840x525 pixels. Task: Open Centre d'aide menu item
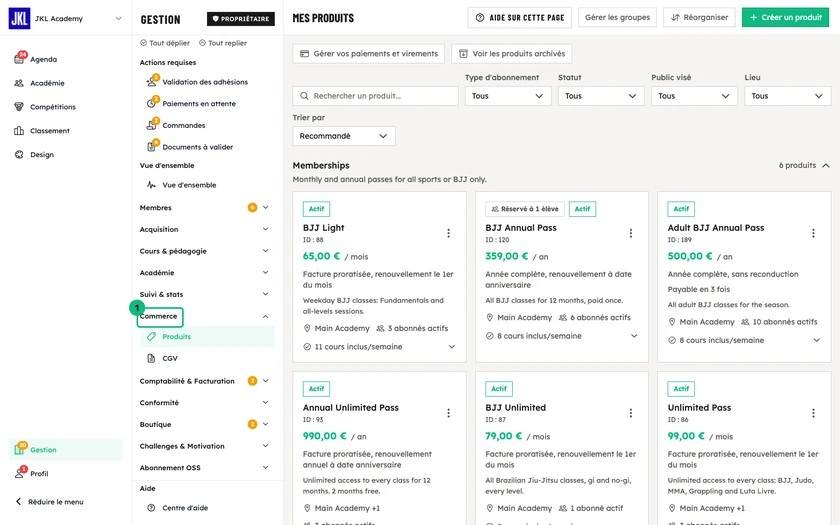tap(208, 507)
